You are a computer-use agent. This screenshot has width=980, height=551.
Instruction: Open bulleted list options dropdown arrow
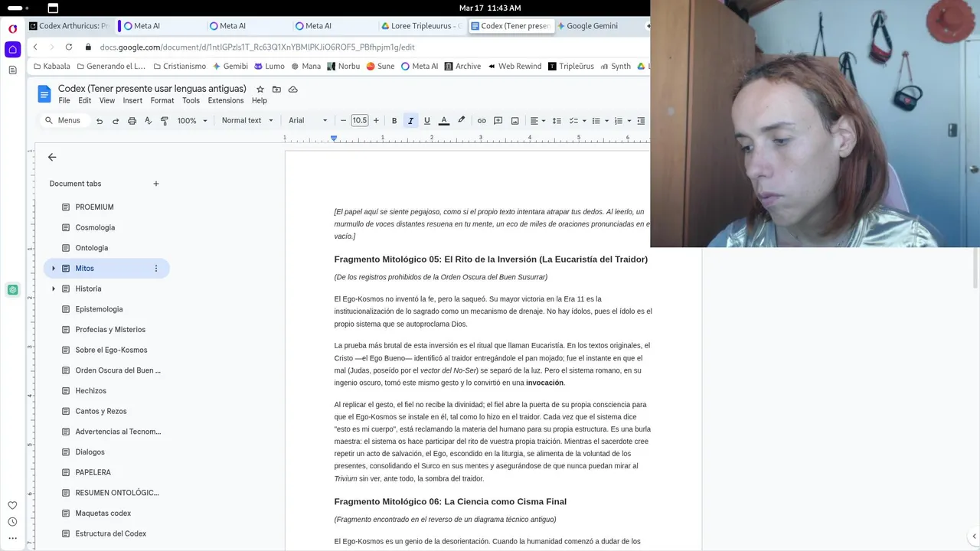click(x=606, y=121)
